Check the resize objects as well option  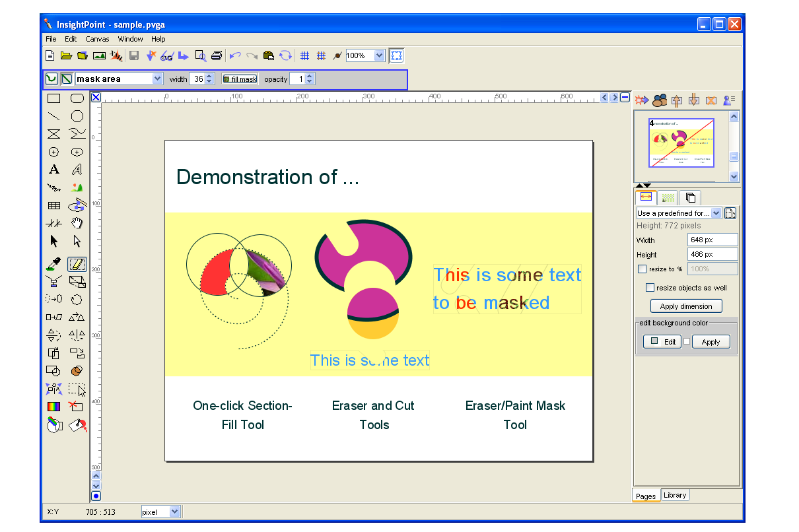(x=650, y=287)
